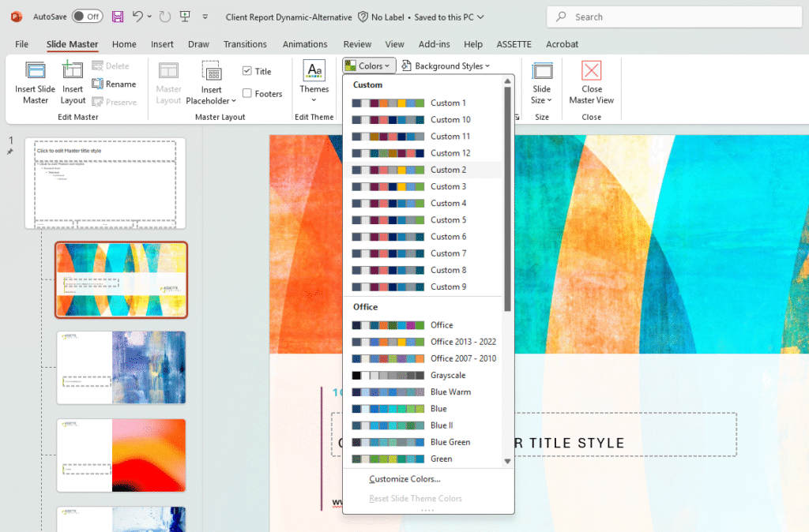Select the colorful title layout thumbnail
Screen dimensions: 809x532
[121, 280]
